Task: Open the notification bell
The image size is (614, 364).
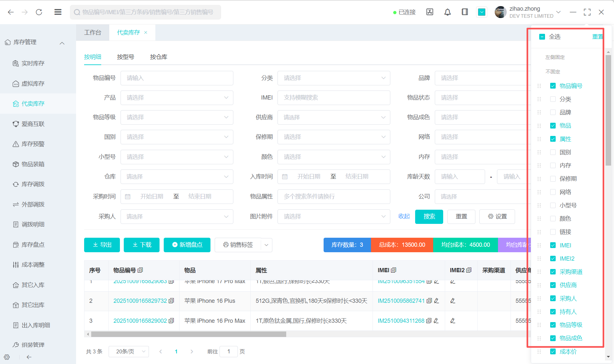Action: click(x=447, y=12)
